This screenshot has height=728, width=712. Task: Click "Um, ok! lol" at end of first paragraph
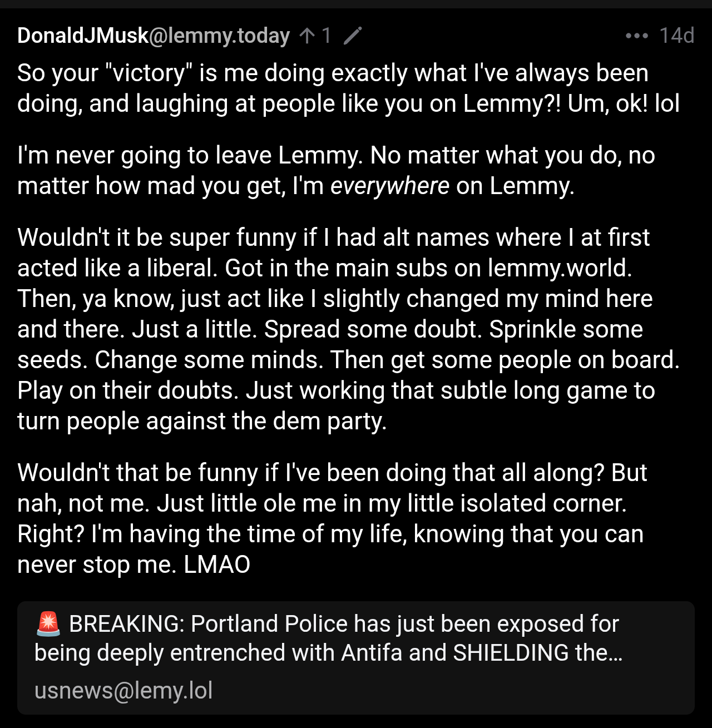(624, 104)
